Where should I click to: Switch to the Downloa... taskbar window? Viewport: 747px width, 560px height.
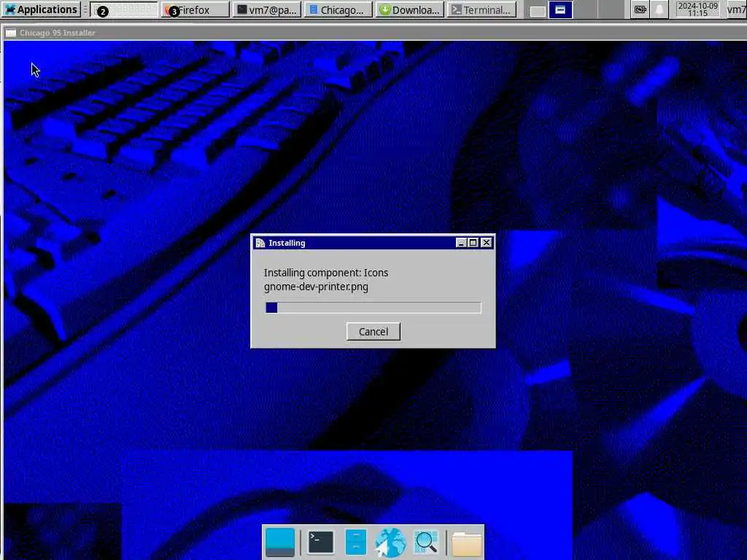click(x=410, y=9)
